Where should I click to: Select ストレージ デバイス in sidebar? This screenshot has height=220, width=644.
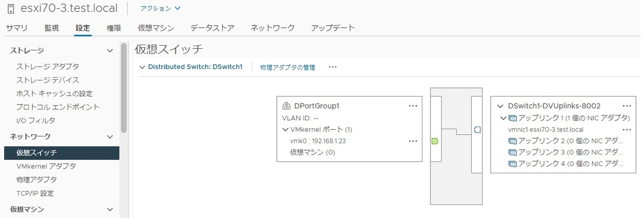[x=48, y=80]
